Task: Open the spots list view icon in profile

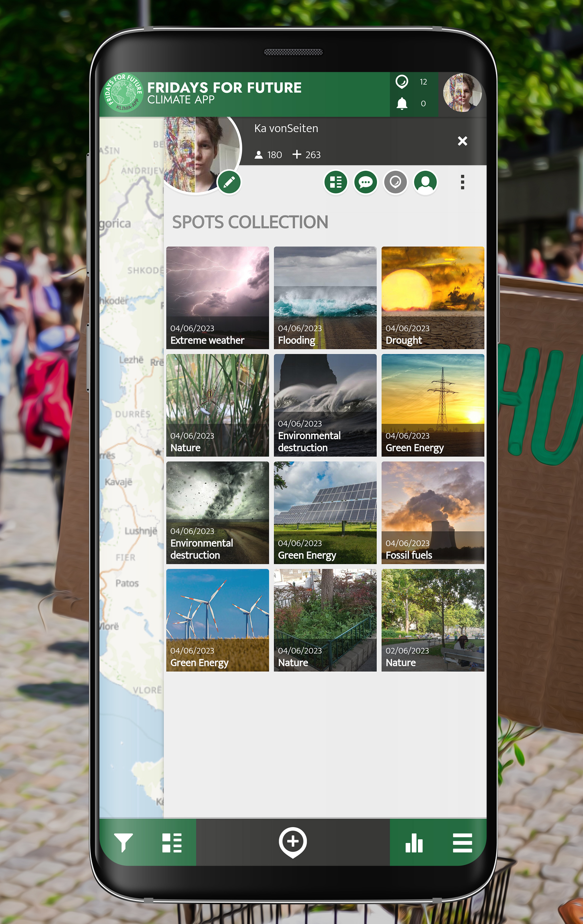Action: click(335, 182)
